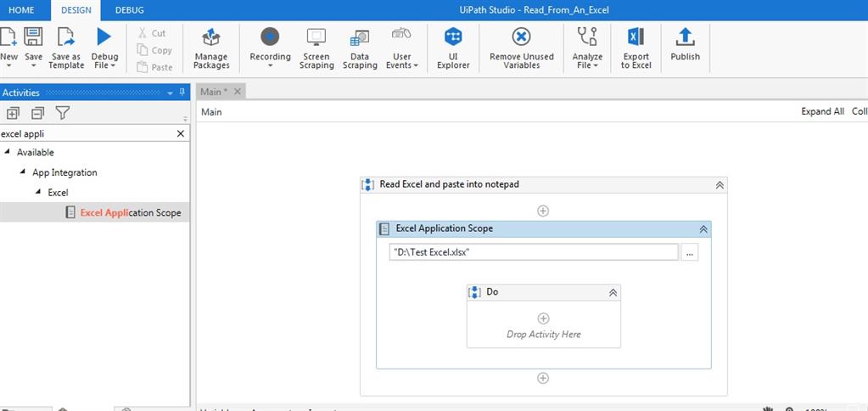868x411 pixels.
Task: Pin the Activities panel
Action: (x=182, y=93)
